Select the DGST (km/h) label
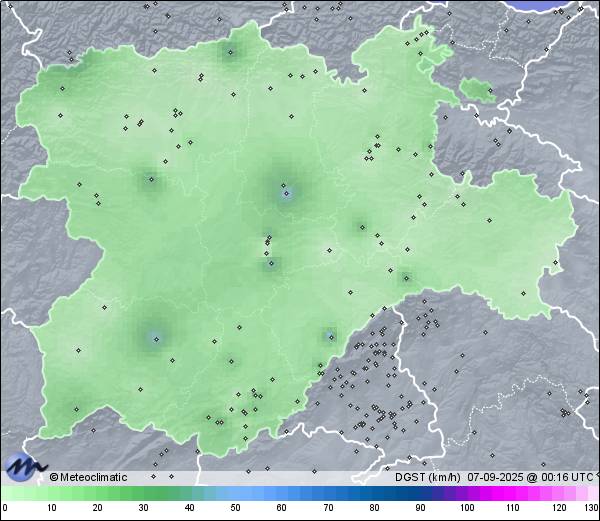600x521 pixels. pyautogui.click(x=428, y=477)
